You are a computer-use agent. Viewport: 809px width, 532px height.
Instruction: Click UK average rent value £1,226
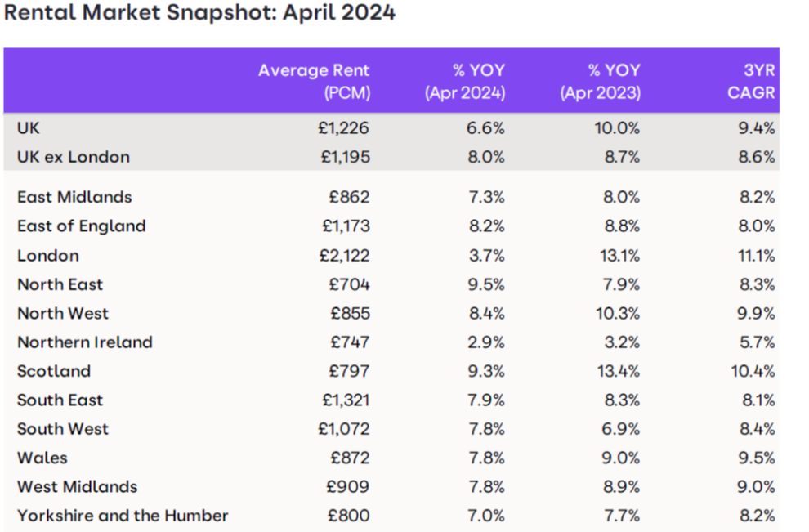click(x=343, y=128)
